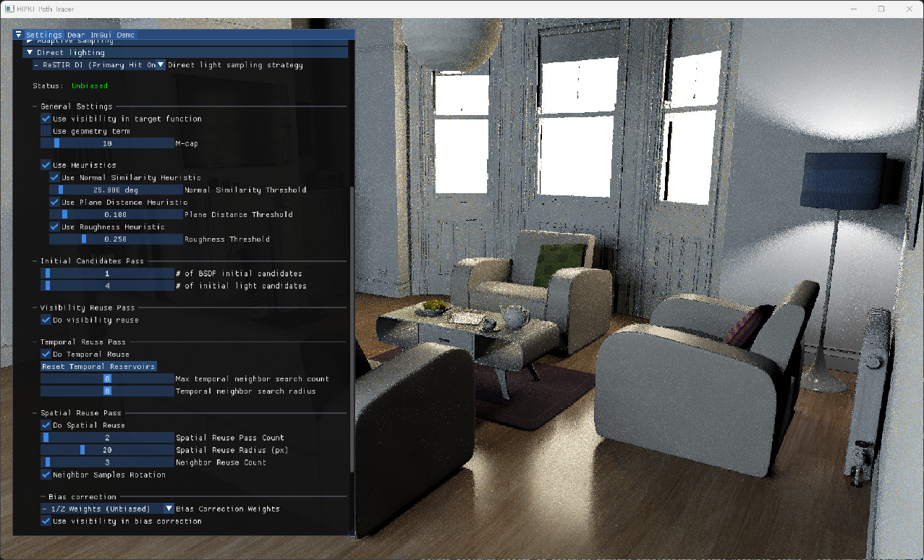The height and width of the screenshot is (560, 924).
Task: Uncheck Use Plane Distance Heuristic
Action: click(x=54, y=202)
